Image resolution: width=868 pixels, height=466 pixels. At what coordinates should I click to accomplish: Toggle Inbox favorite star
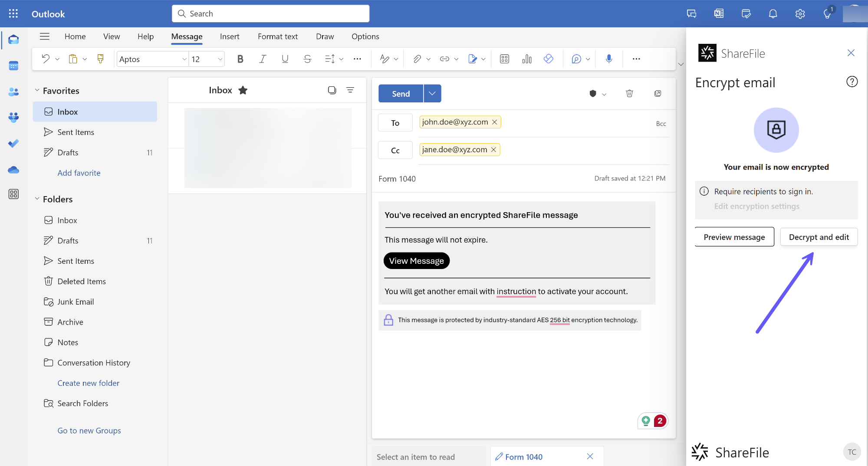tap(243, 90)
